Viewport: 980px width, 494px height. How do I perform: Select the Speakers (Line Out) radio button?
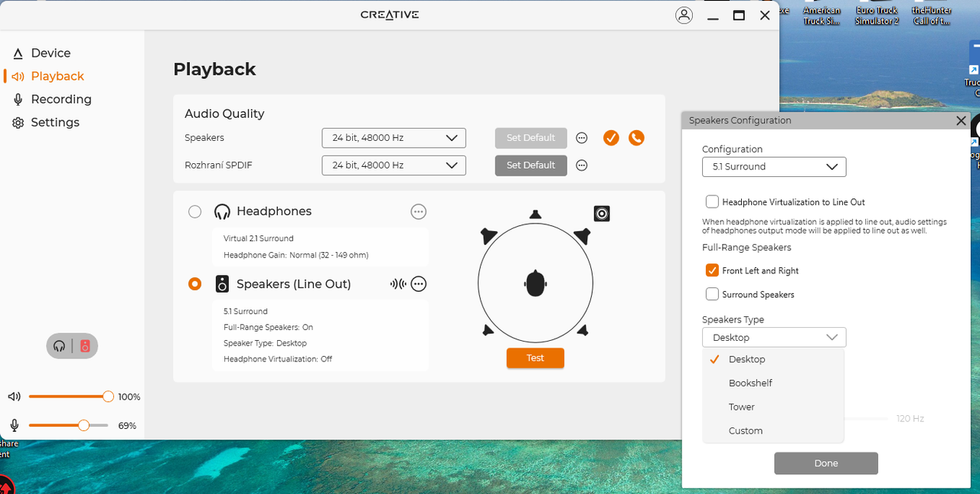pos(194,283)
